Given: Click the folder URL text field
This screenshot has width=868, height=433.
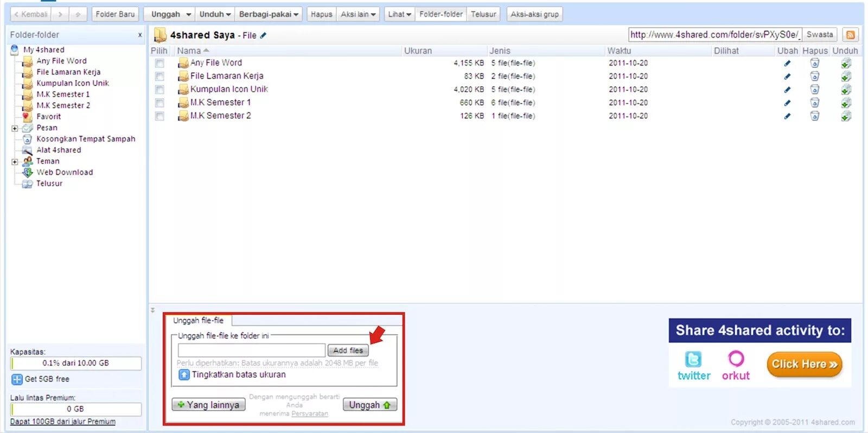Looking at the screenshot, I should [714, 35].
